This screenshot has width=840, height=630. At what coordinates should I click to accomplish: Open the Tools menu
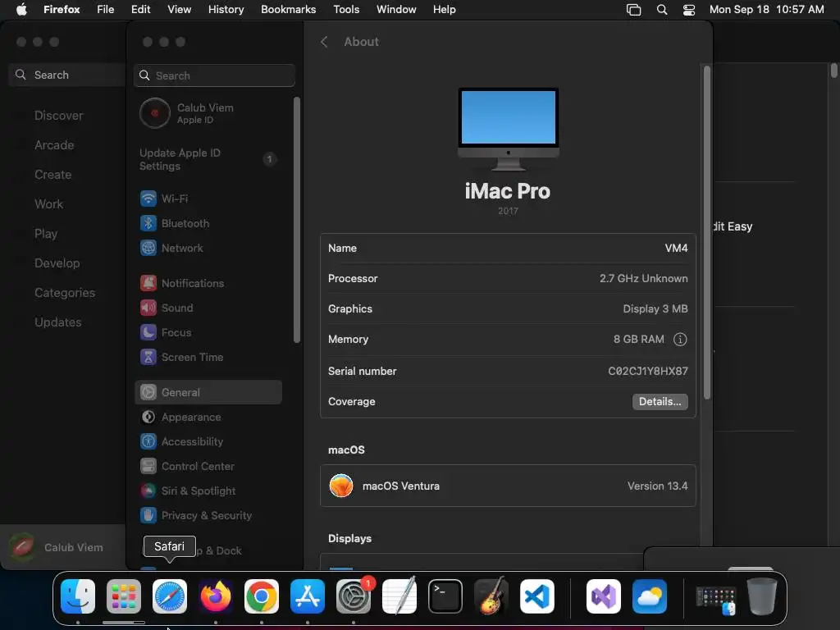pyautogui.click(x=346, y=9)
